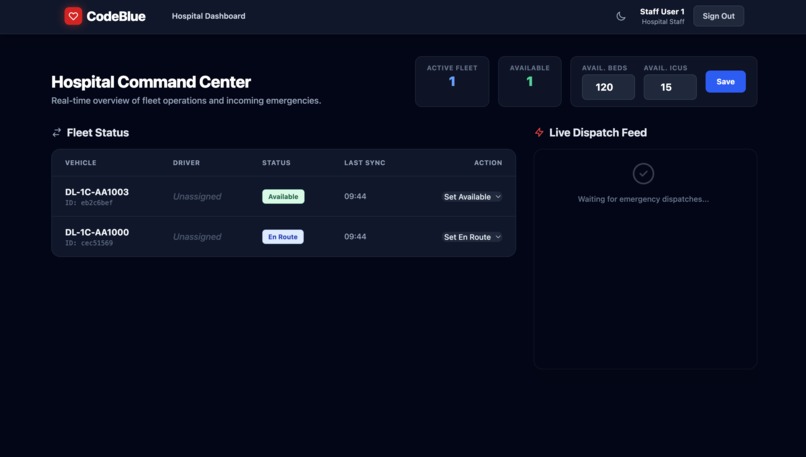
Task: Click the En Route status badge
Action: [x=283, y=236]
